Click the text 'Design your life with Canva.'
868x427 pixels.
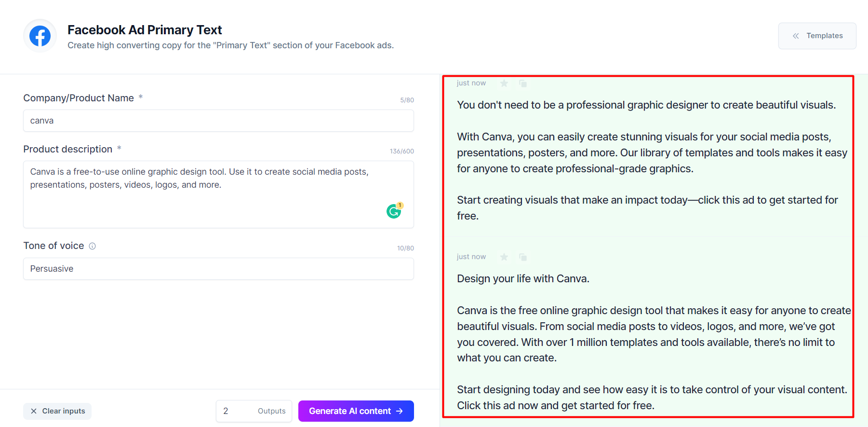523,278
